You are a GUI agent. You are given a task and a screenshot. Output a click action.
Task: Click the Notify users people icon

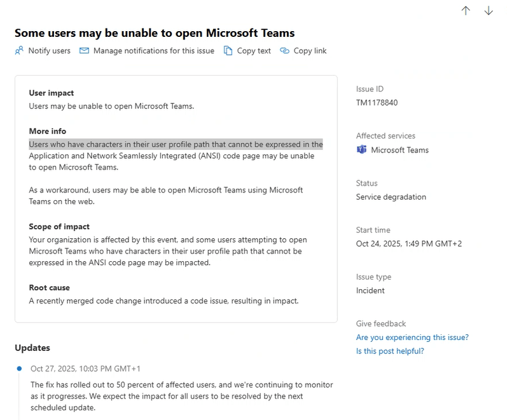(x=19, y=51)
